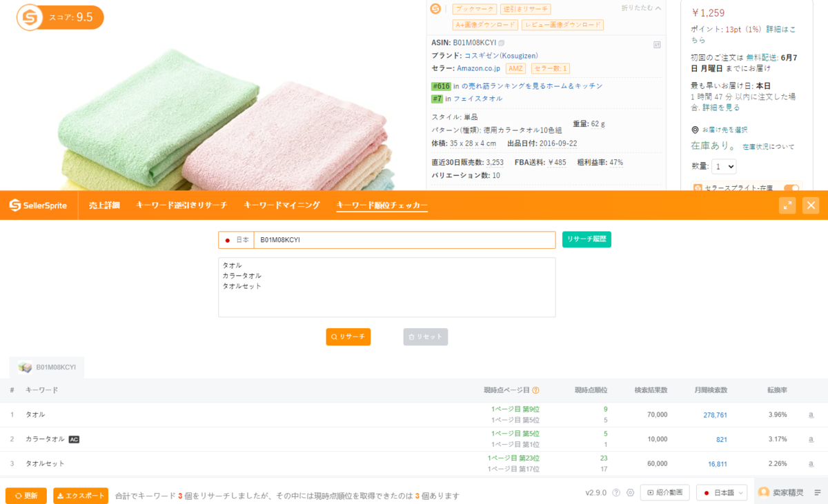Open the フェイスタオル category link
828x504 pixels.
click(477, 99)
